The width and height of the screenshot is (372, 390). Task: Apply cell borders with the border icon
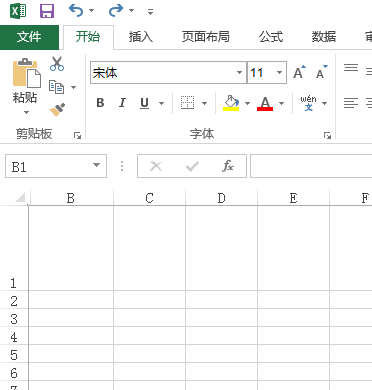pos(187,103)
